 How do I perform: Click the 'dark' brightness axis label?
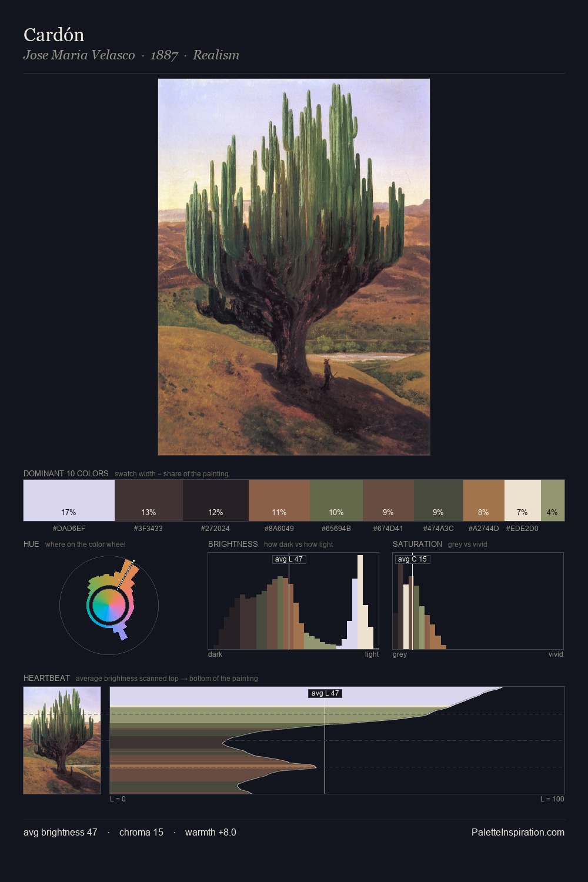[x=215, y=654]
